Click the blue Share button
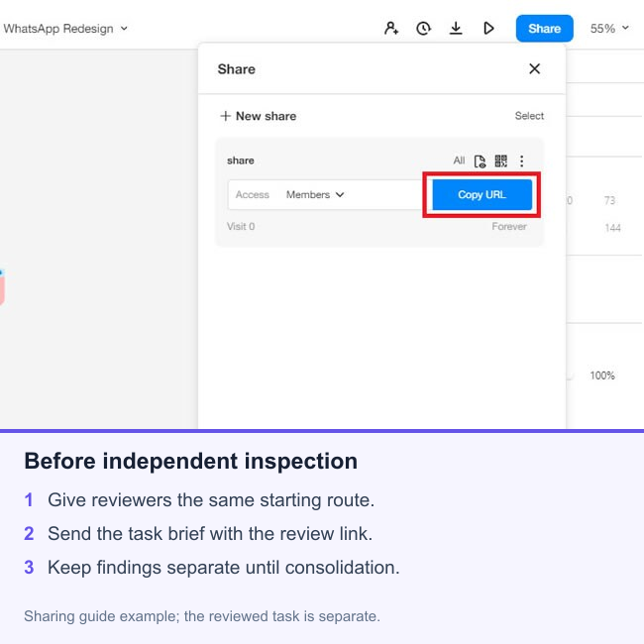The width and height of the screenshot is (644, 644). coord(544,29)
